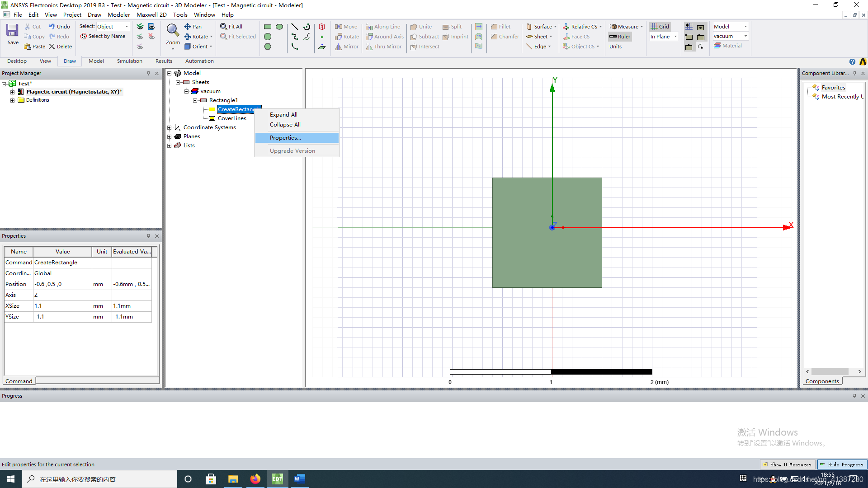The height and width of the screenshot is (488, 868).
Task: Click the Command tab in Properties
Action: point(19,381)
